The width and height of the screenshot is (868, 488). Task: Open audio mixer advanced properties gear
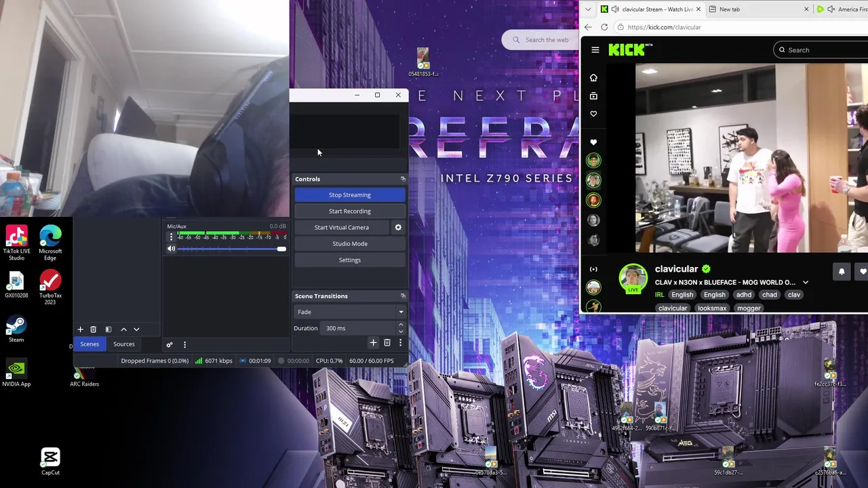170,344
